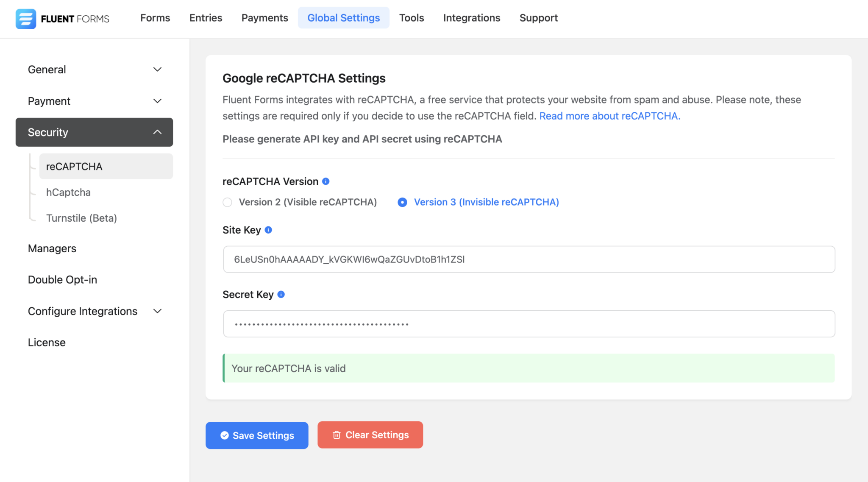Click the Fluent Forms logo icon

tap(25, 19)
